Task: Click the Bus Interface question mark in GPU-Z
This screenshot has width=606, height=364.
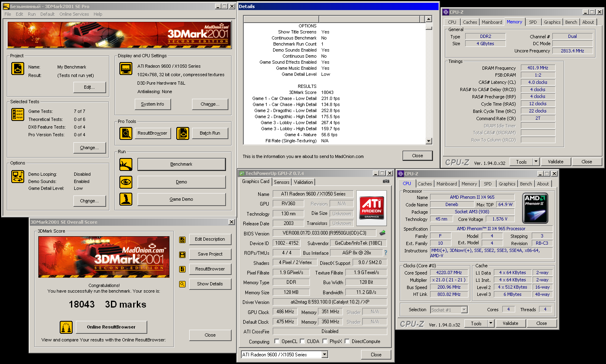Action: click(x=386, y=253)
